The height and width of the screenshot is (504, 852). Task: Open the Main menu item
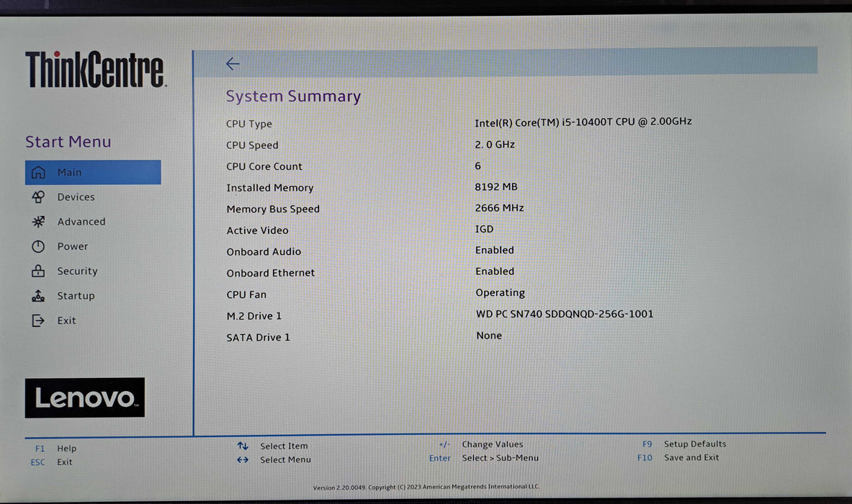click(93, 172)
